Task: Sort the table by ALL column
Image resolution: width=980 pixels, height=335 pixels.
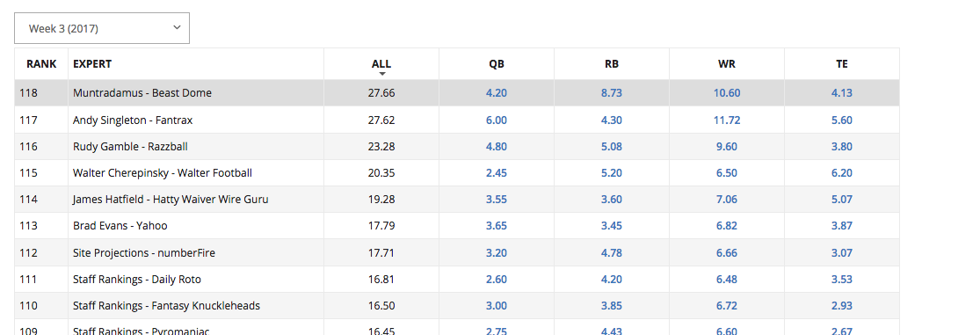Action: (x=381, y=64)
